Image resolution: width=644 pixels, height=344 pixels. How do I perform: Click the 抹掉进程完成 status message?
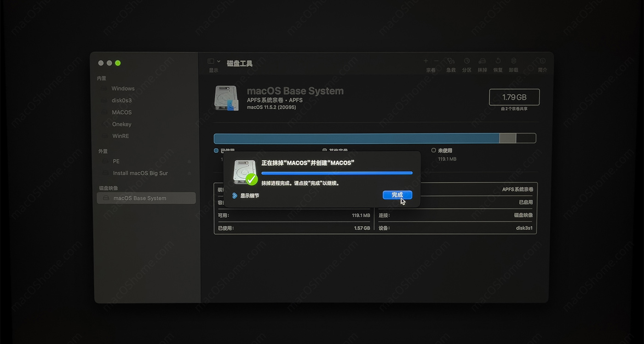pos(300,183)
